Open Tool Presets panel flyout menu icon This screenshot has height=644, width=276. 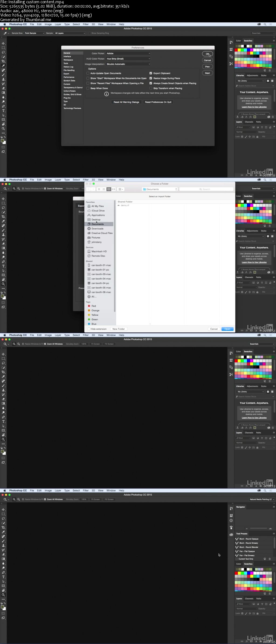274,534
